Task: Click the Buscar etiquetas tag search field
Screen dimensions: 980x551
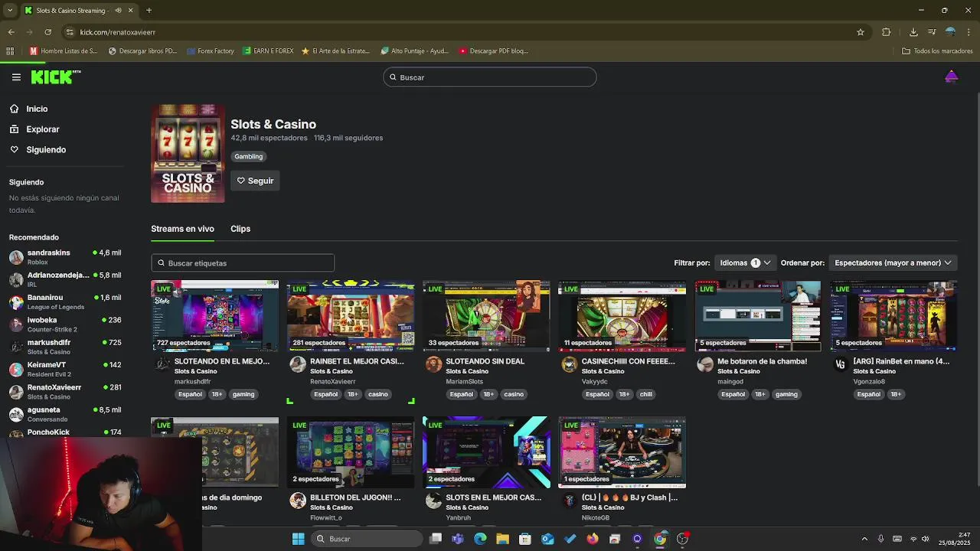Action: tap(243, 262)
